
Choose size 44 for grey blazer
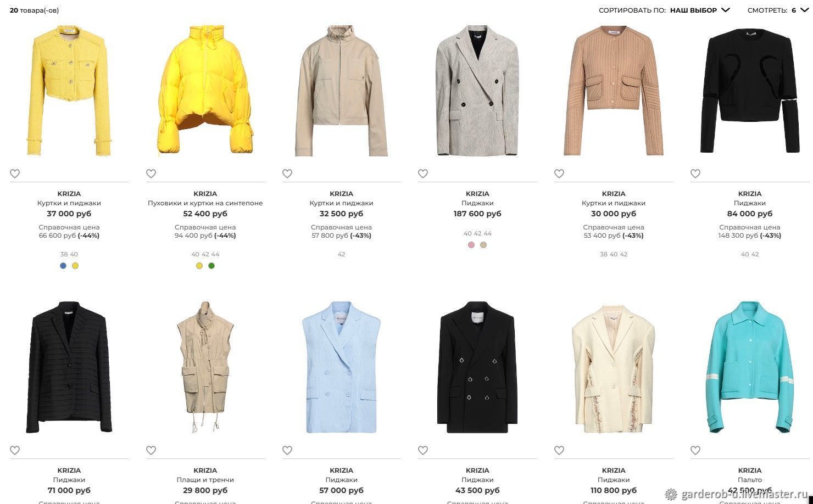(x=488, y=233)
